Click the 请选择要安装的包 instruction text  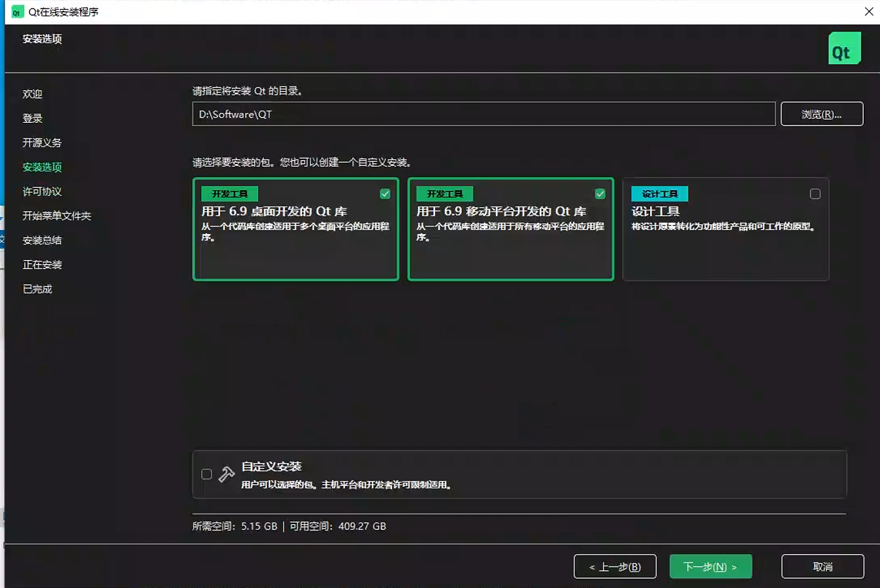[x=301, y=162]
